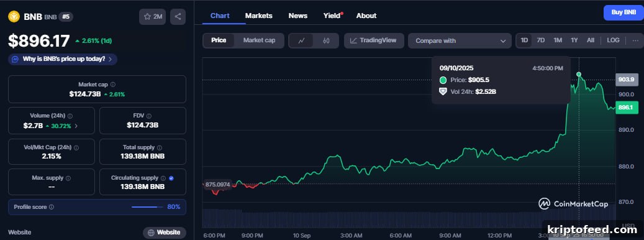Set chart range to 1D
644x240 pixels.
point(524,40)
